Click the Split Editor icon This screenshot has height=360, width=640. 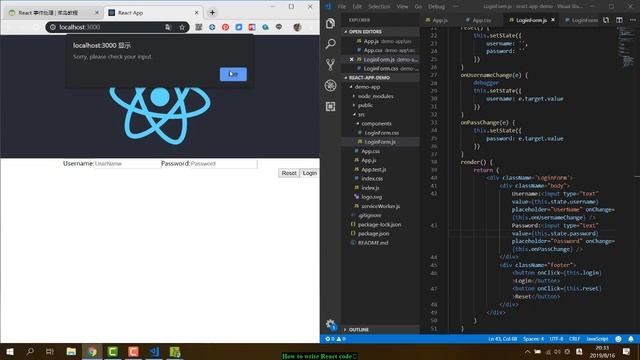pyautogui.click(x=619, y=20)
